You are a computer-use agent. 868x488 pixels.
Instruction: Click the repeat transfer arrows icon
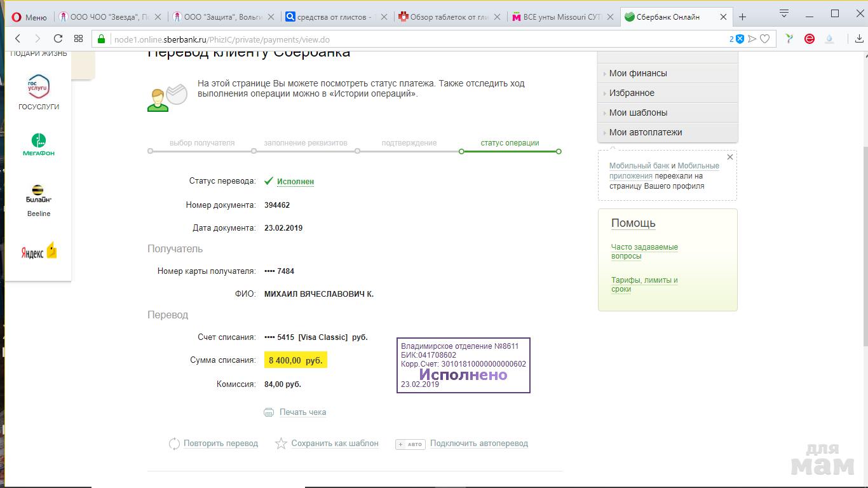tap(174, 444)
